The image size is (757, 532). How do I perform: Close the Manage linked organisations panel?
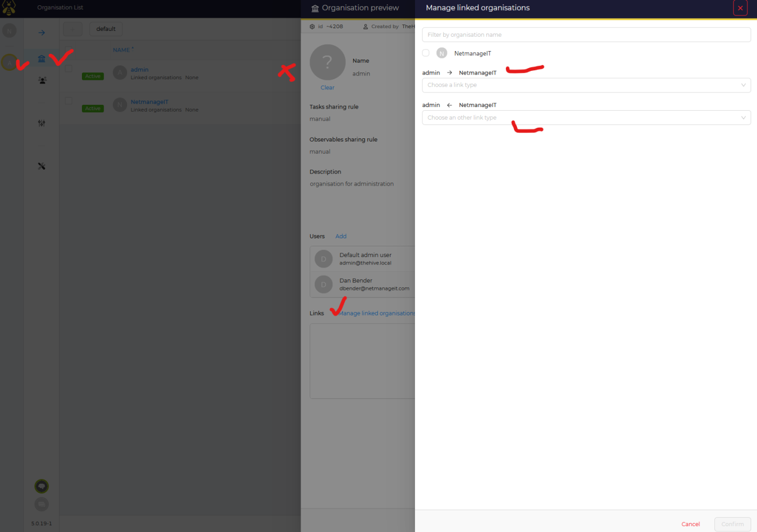740,8
